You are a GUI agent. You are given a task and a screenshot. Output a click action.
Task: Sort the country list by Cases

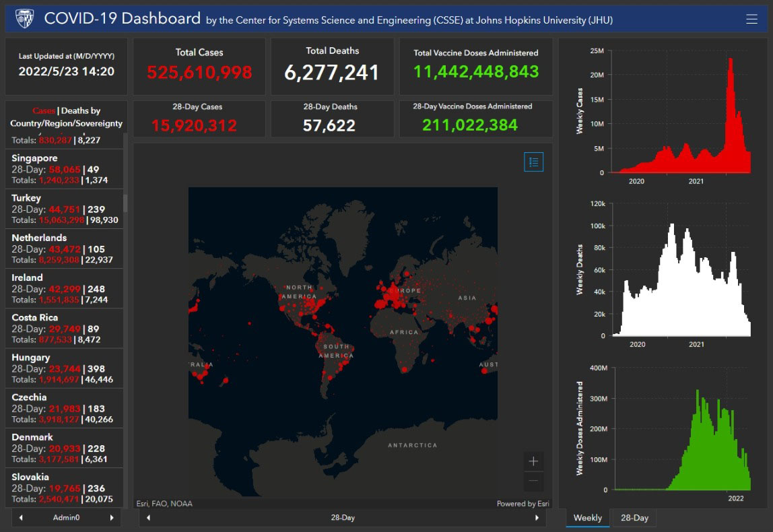(x=44, y=110)
